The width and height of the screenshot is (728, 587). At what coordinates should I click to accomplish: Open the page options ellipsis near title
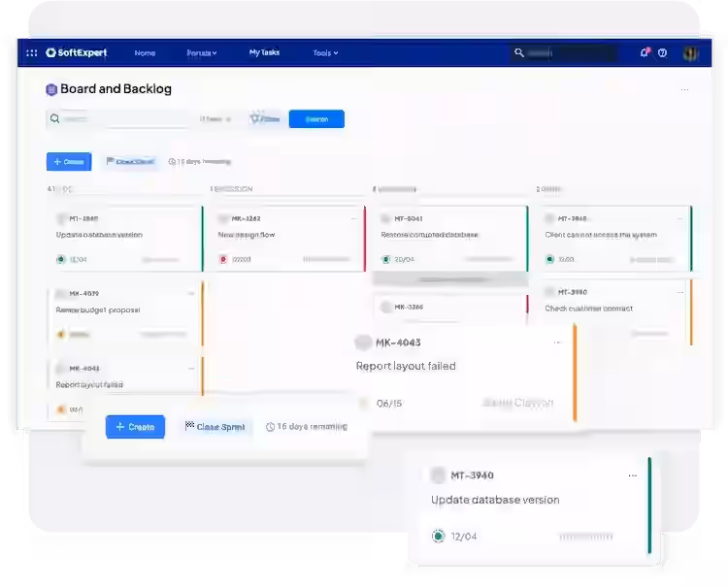click(684, 89)
